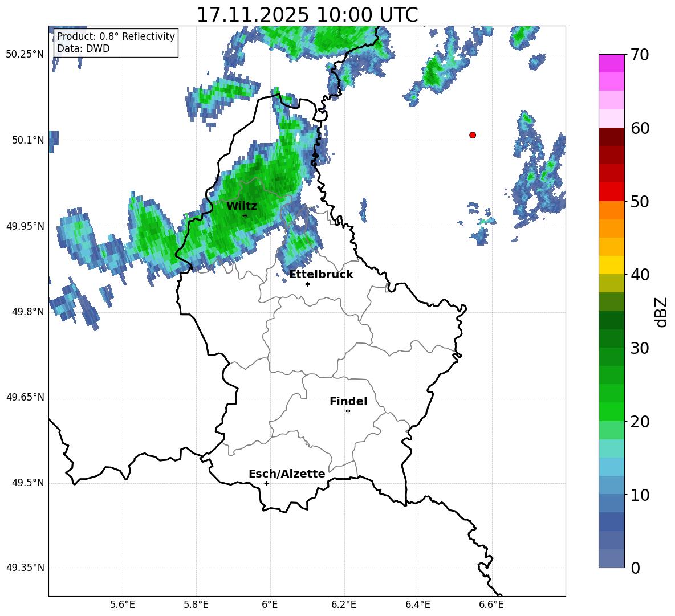Click the 50.1°N latitude label
The width and height of the screenshot is (675, 616).
click(28, 140)
